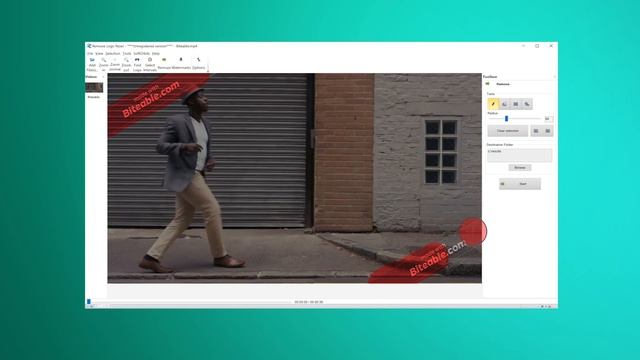Open the File menu
Viewport: 640px width, 360px height.
pyautogui.click(x=90, y=53)
